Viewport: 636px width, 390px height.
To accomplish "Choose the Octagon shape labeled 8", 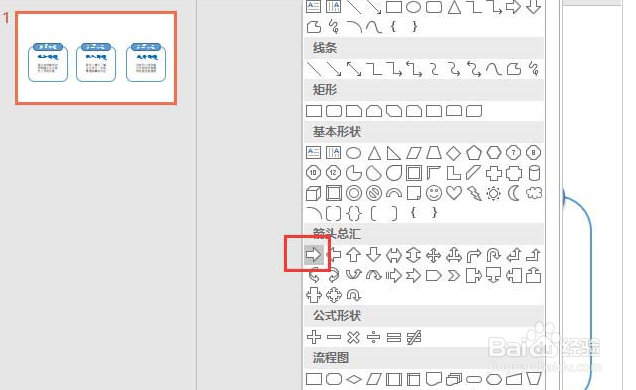I will pos(533,152).
